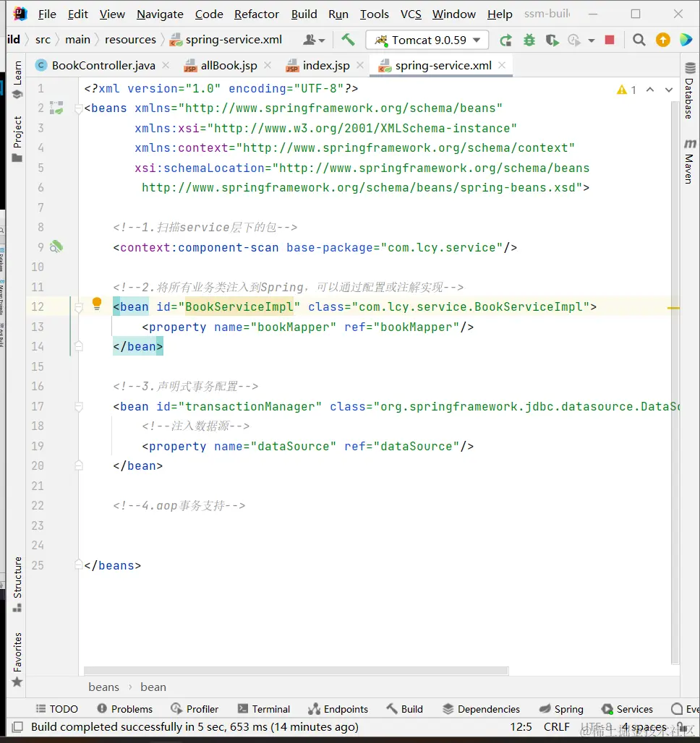
Task: Open the Profiler tool window
Action: pos(195,709)
